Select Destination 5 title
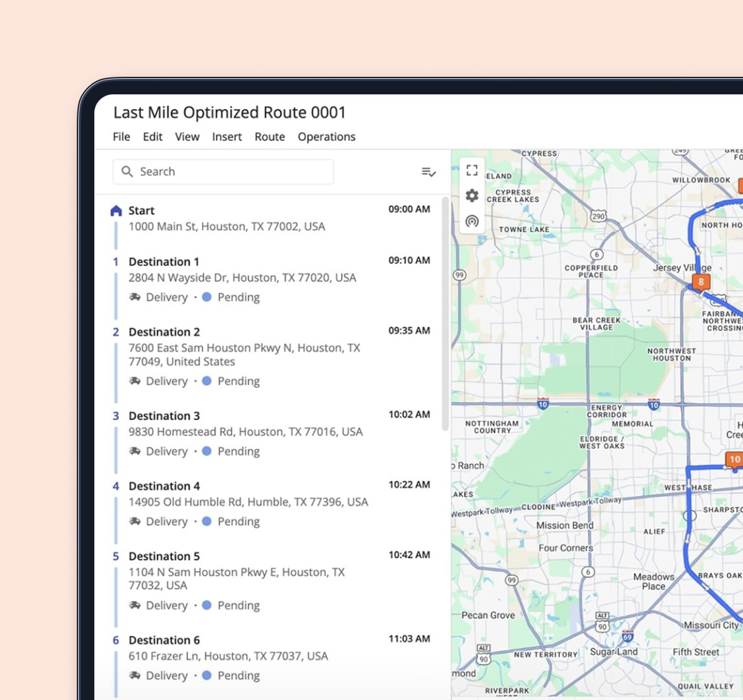The height and width of the screenshot is (700, 743). pyautogui.click(x=164, y=556)
